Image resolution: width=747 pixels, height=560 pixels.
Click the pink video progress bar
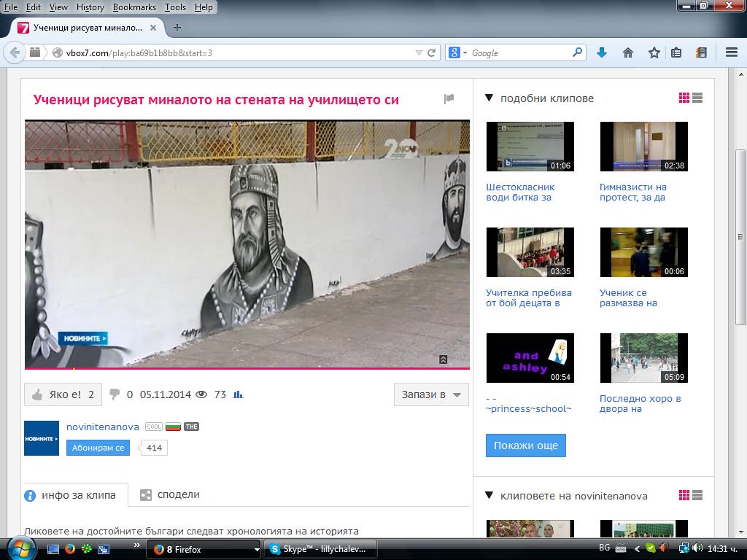247,368
